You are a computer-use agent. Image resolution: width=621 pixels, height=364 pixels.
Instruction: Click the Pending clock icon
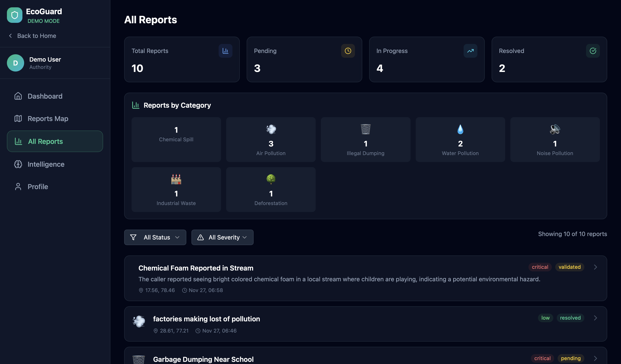click(348, 51)
